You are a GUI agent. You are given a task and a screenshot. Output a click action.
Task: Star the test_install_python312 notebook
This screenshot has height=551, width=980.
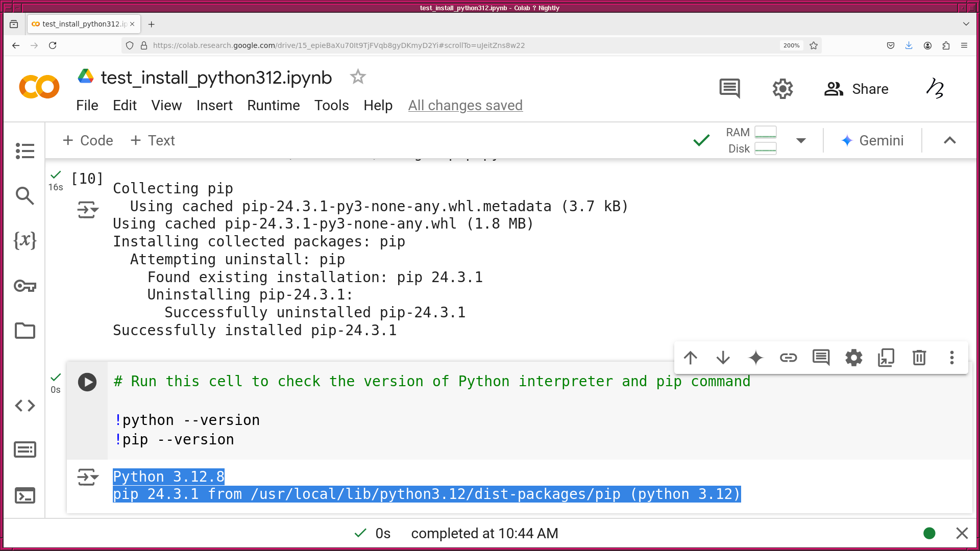coord(358,77)
